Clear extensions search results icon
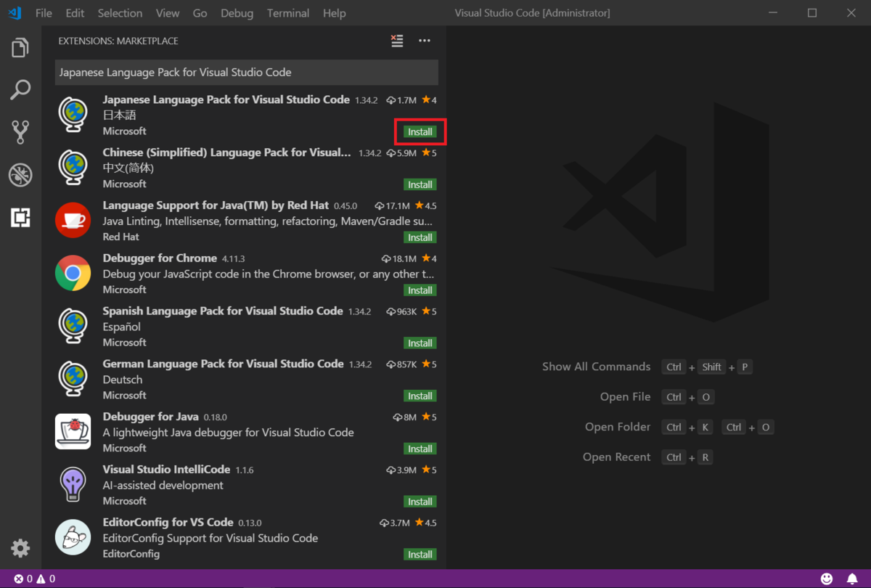Screen dimensions: 871x588 tap(397, 41)
